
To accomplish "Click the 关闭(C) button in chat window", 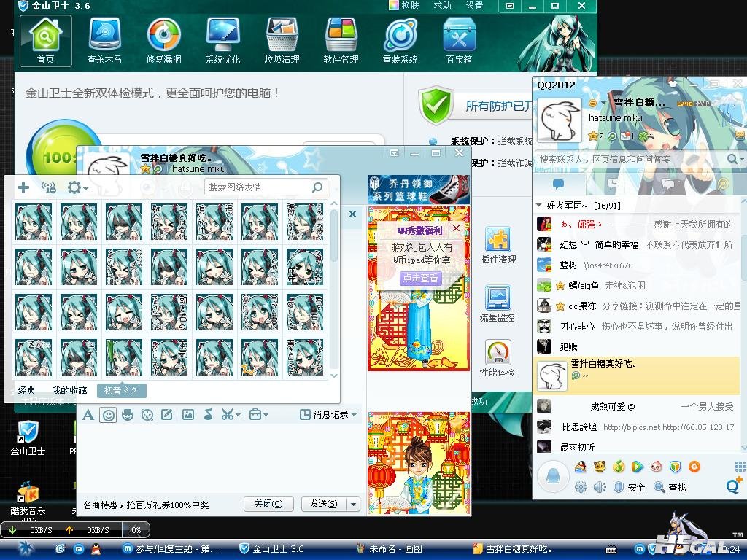I will click(268, 504).
